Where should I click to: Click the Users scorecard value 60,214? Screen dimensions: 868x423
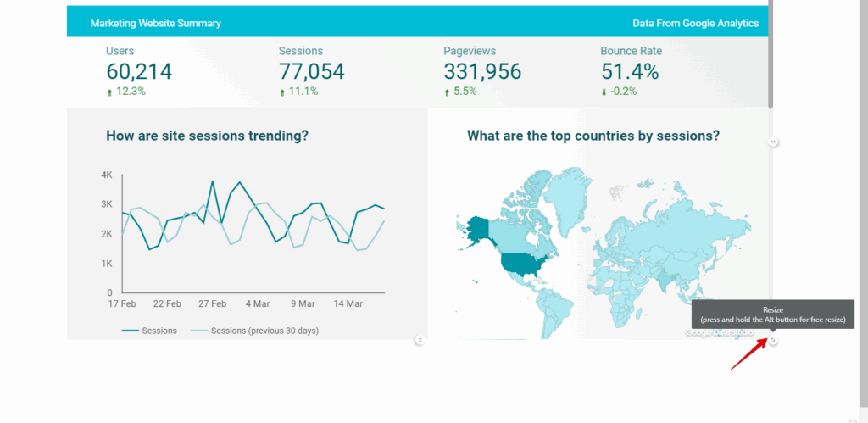pyautogui.click(x=139, y=72)
